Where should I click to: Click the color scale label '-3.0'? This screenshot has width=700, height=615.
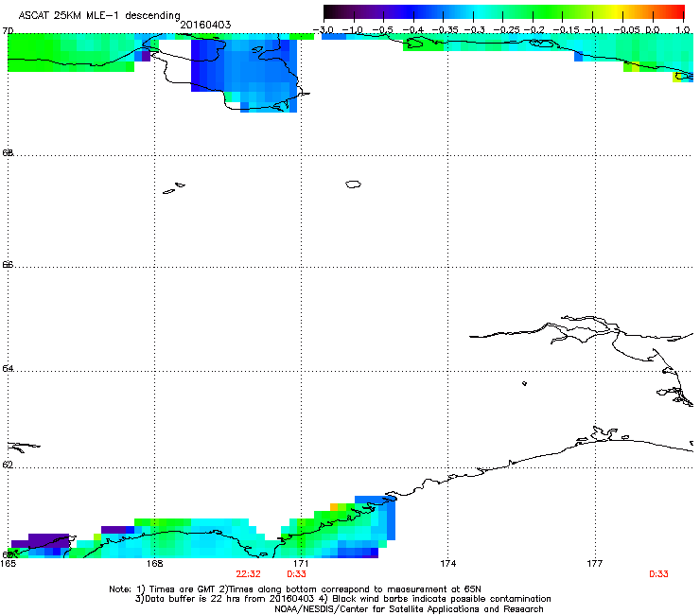coord(324,30)
